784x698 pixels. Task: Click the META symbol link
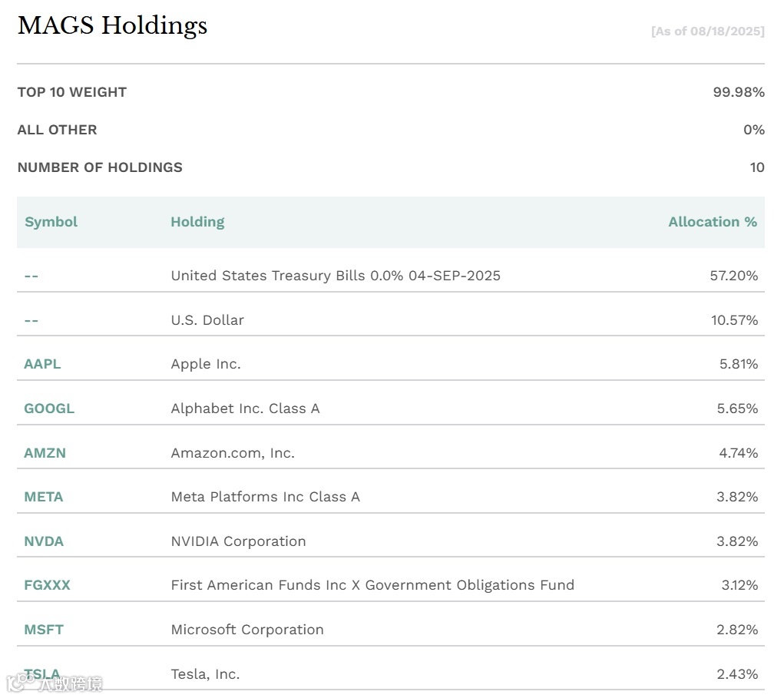(x=43, y=497)
